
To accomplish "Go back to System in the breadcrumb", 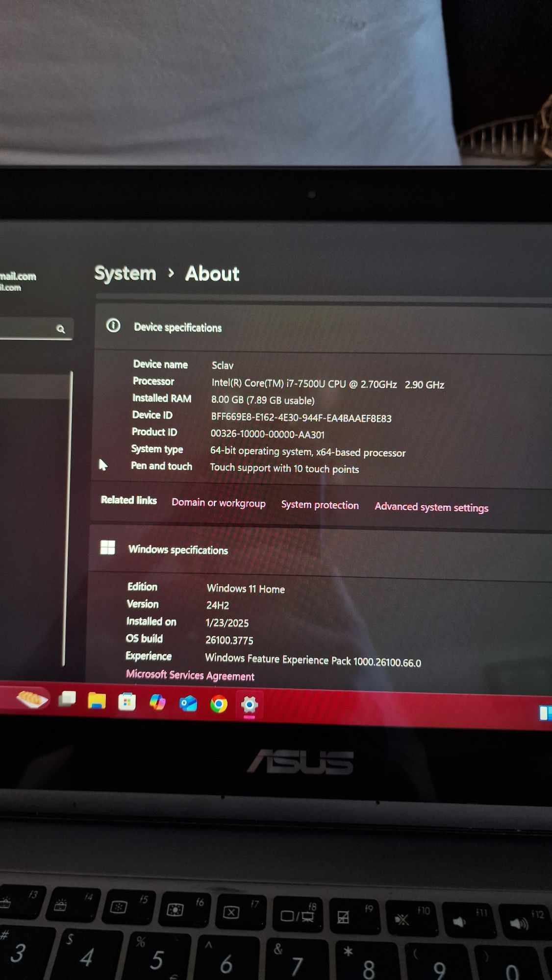I will tap(125, 273).
